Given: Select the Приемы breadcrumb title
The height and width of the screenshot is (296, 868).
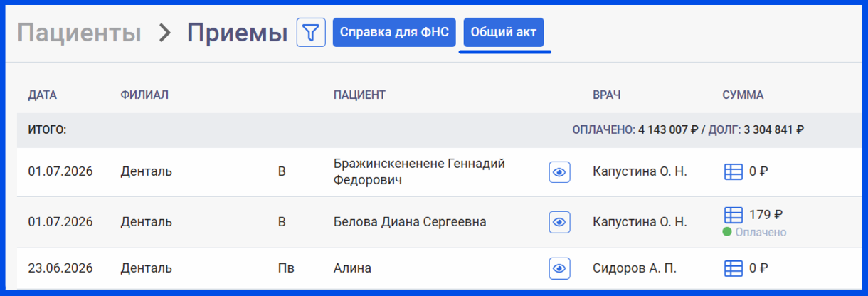Looking at the screenshot, I should [237, 33].
